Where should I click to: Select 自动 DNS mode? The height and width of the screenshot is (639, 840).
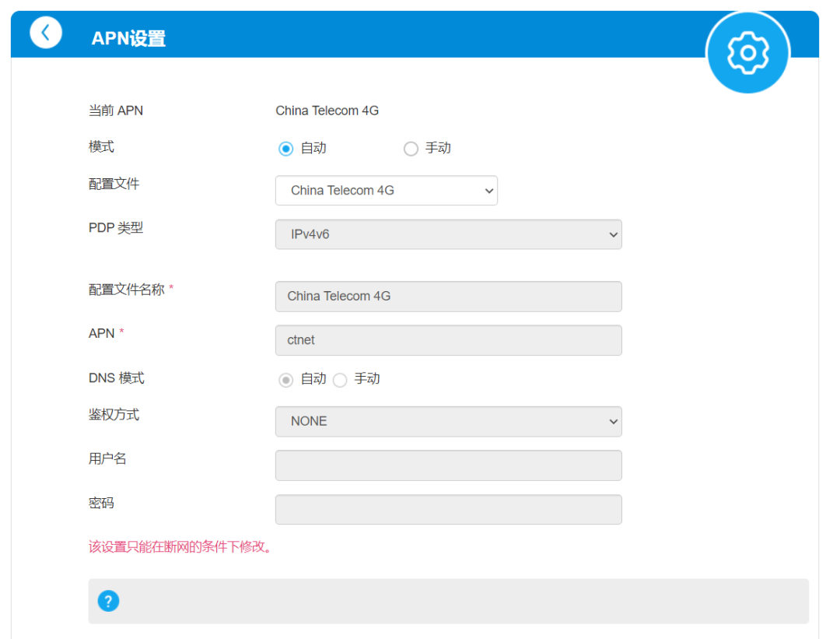pyautogui.click(x=285, y=379)
